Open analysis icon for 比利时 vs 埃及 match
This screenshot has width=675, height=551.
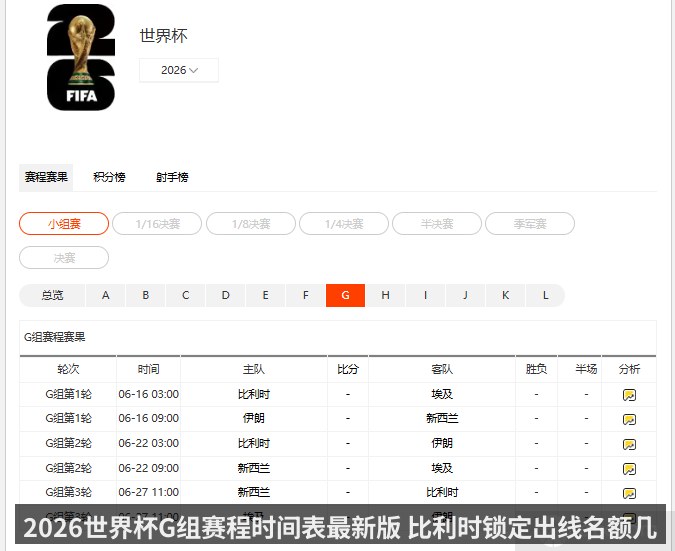[629, 395]
